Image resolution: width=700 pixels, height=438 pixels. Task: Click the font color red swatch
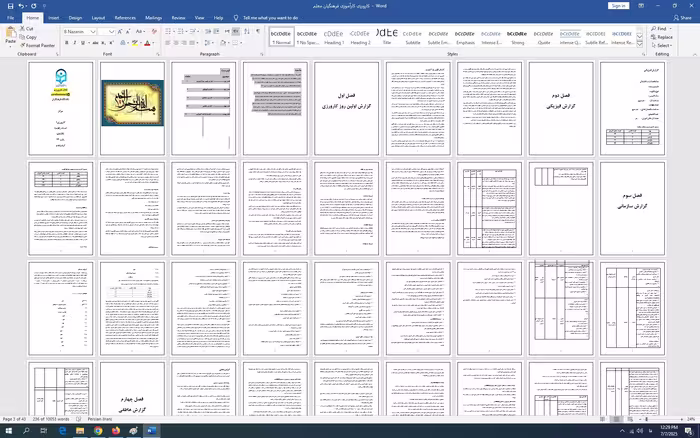(147, 43)
